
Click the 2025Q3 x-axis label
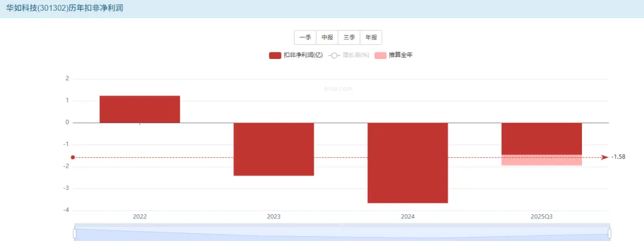pyautogui.click(x=541, y=217)
